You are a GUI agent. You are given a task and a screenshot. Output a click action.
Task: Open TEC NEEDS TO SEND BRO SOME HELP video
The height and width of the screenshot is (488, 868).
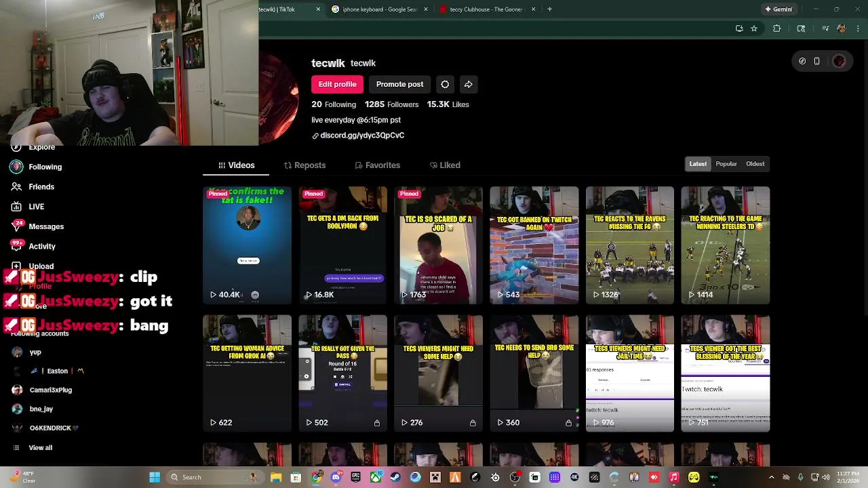tap(534, 373)
